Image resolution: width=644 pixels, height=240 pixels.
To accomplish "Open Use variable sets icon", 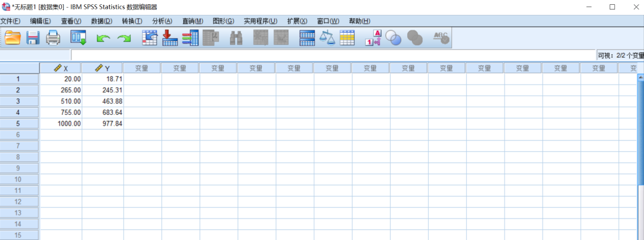I will click(394, 38).
